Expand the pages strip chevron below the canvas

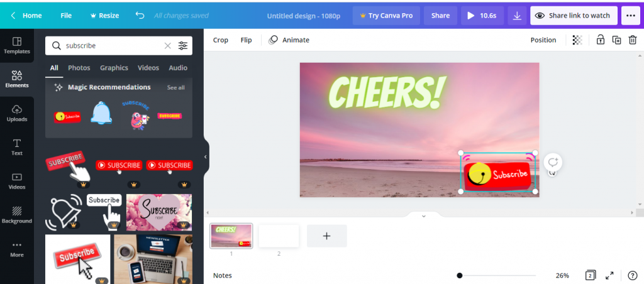coord(423,216)
